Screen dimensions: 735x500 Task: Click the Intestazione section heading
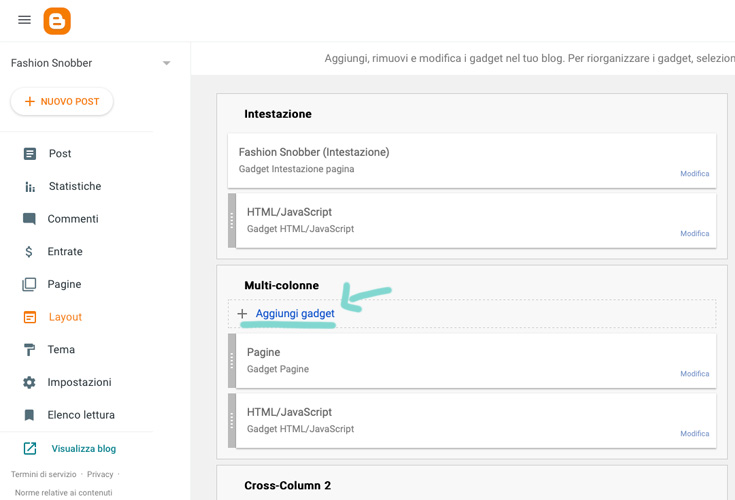pyautogui.click(x=278, y=114)
